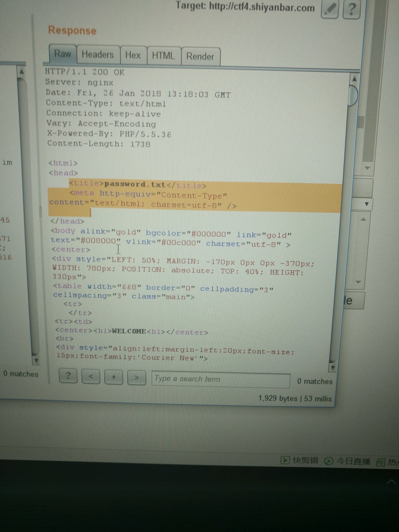Screen dimensions: 399x532
Task: Click the pencil icon to edit target
Action: (x=330, y=9)
